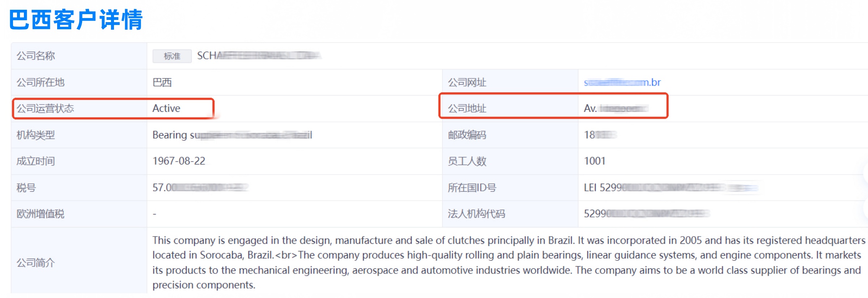Click the 公司简介 label cell
Viewport: 868px width, 298px height.
click(x=36, y=262)
